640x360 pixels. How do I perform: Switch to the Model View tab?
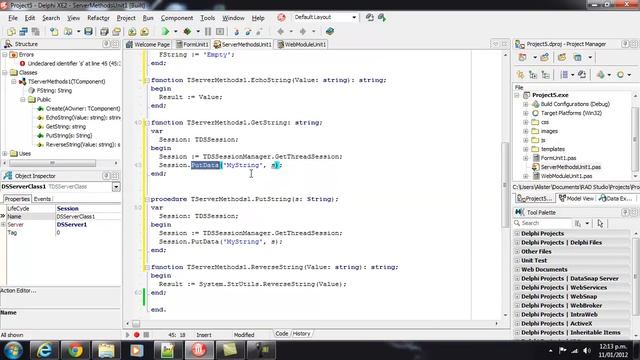(x=576, y=198)
